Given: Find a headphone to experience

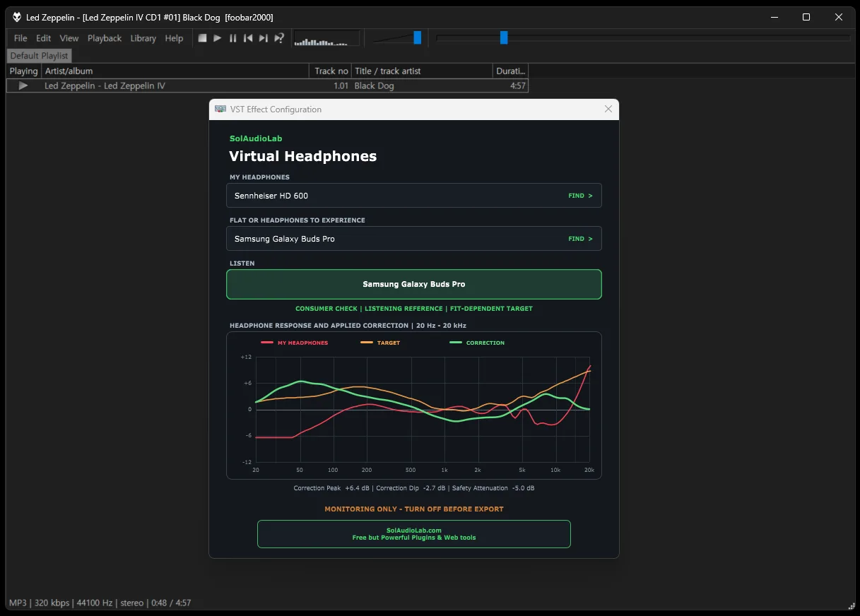Looking at the screenshot, I should (580, 239).
